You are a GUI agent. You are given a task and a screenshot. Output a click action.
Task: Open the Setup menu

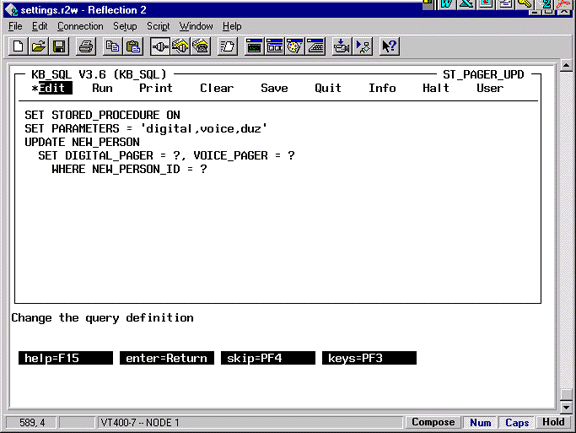pos(125,26)
